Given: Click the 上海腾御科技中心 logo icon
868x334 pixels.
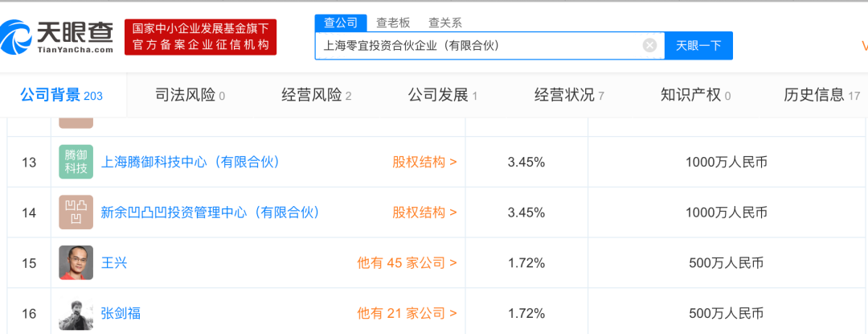Looking at the screenshot, I should click(x=76, y=162).
